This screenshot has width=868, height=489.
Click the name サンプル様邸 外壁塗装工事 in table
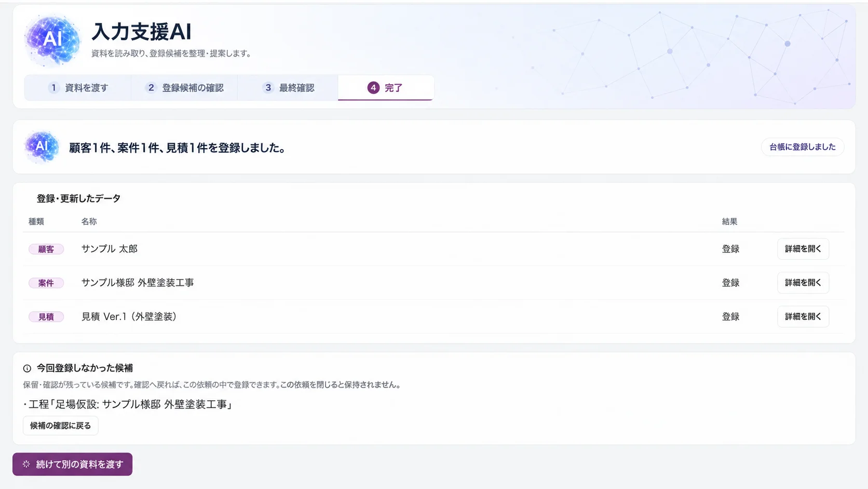(138, 283)
